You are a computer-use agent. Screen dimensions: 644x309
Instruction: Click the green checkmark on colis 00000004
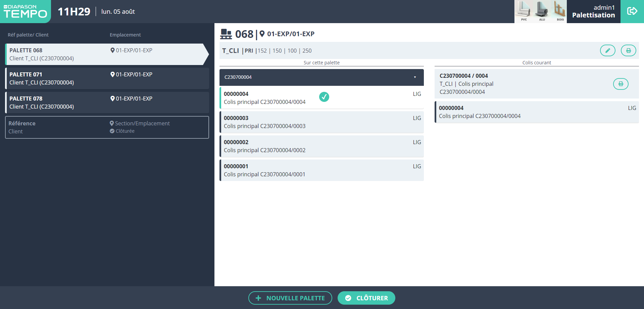[x=324, y=97]
